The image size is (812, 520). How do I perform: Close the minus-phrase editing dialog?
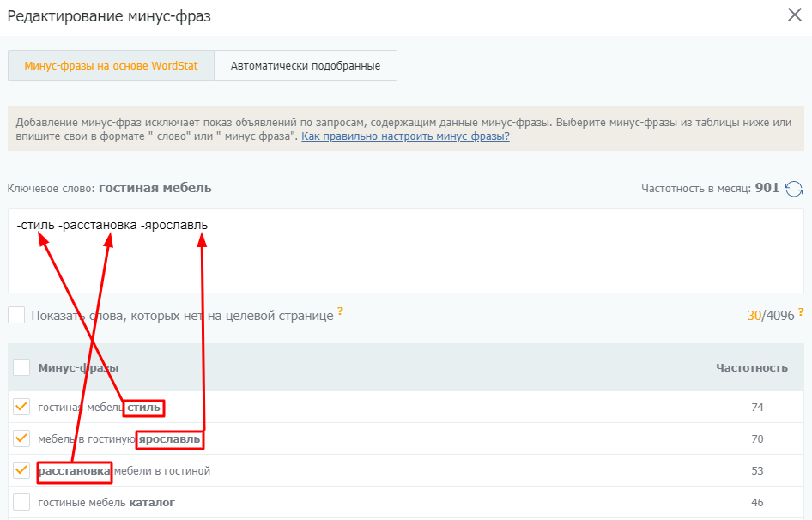[x=794, y=15]
